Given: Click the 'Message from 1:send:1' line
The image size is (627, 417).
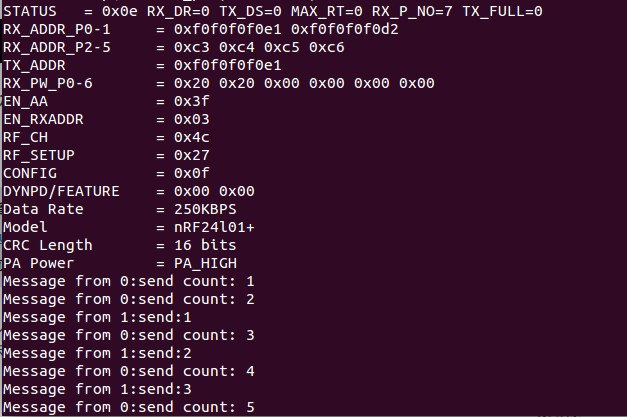Looking at the screenshot, I should pos(96,318).
